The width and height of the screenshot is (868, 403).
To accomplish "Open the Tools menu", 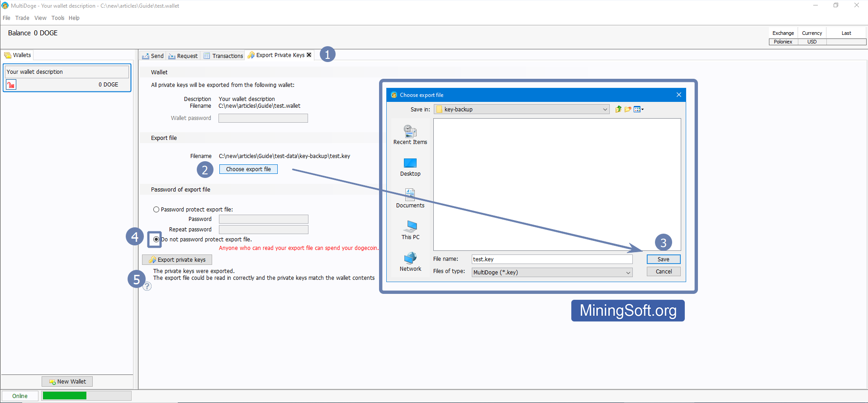I will (x=58, y=18).
